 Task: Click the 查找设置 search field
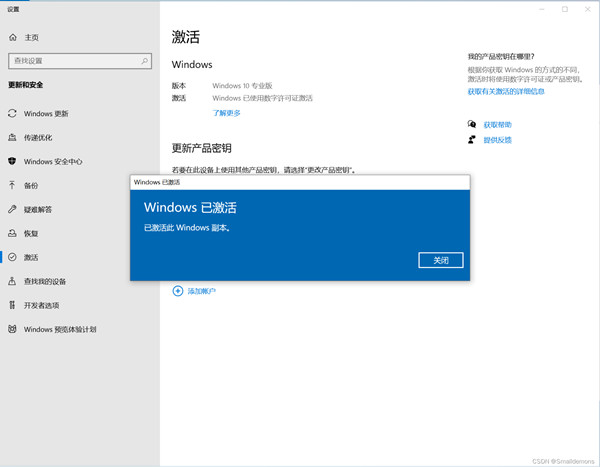coord(80,61)
